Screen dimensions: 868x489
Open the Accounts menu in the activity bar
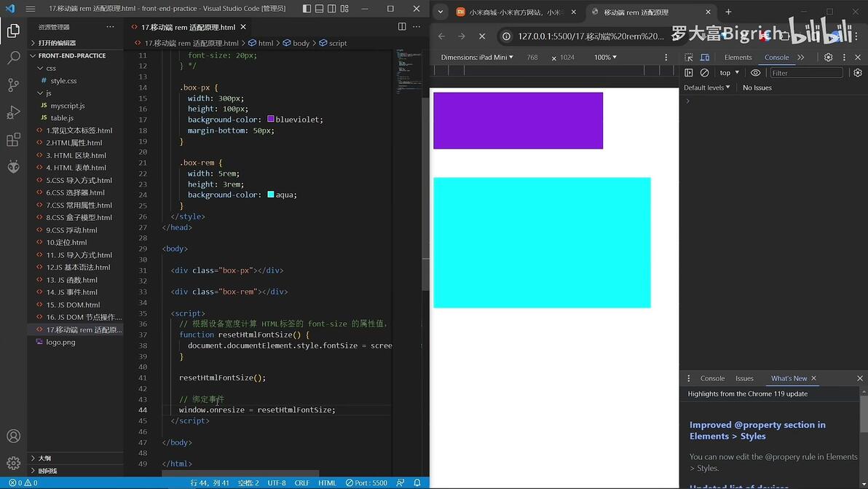13,436
